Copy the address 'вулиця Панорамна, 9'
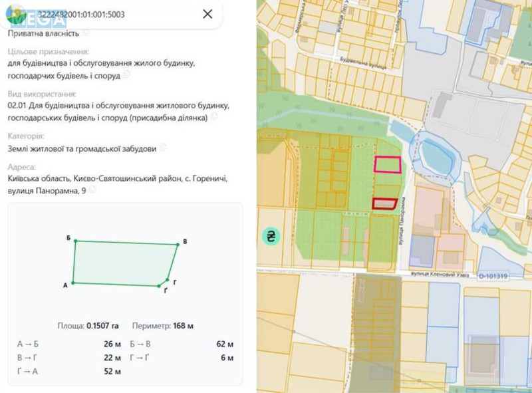Image resolution: width=532 pixels, height=393 pixels. [x=92, y=190]
